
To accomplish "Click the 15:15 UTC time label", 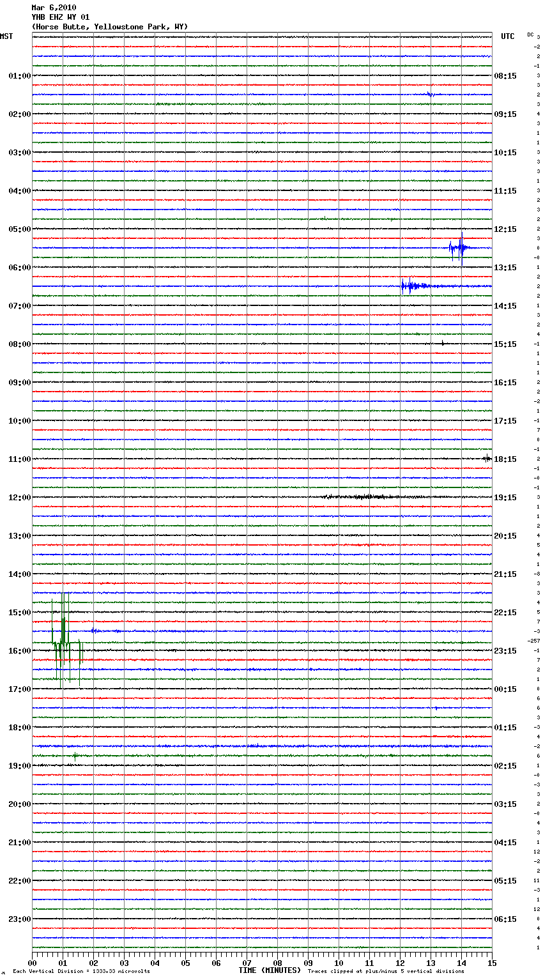I will coord(505,344).
